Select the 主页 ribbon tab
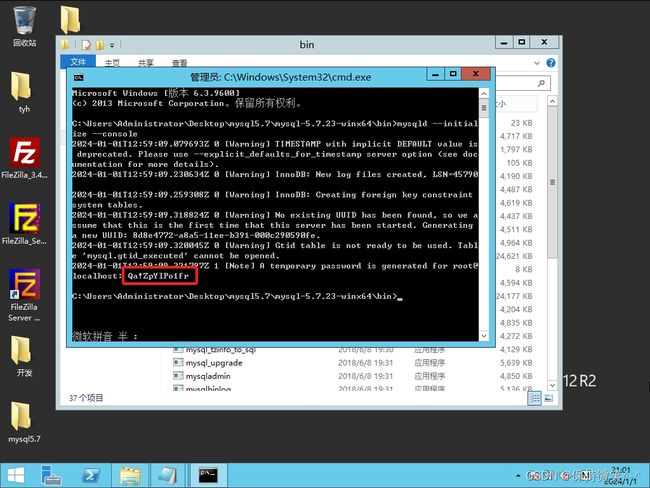Viewport: 650px width, 488px height. coord(112,63)
